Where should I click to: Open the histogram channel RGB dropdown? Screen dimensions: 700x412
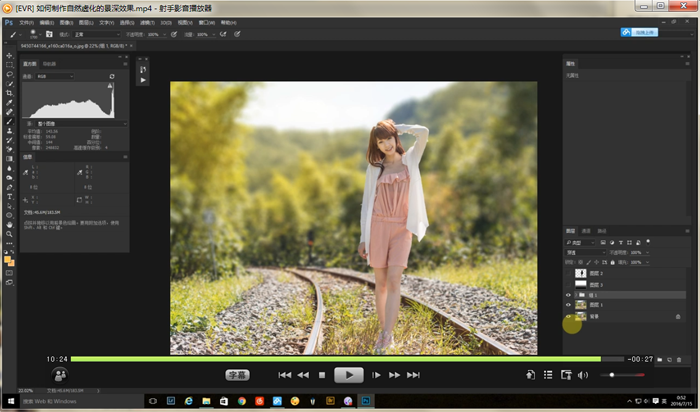coord(55,76)
